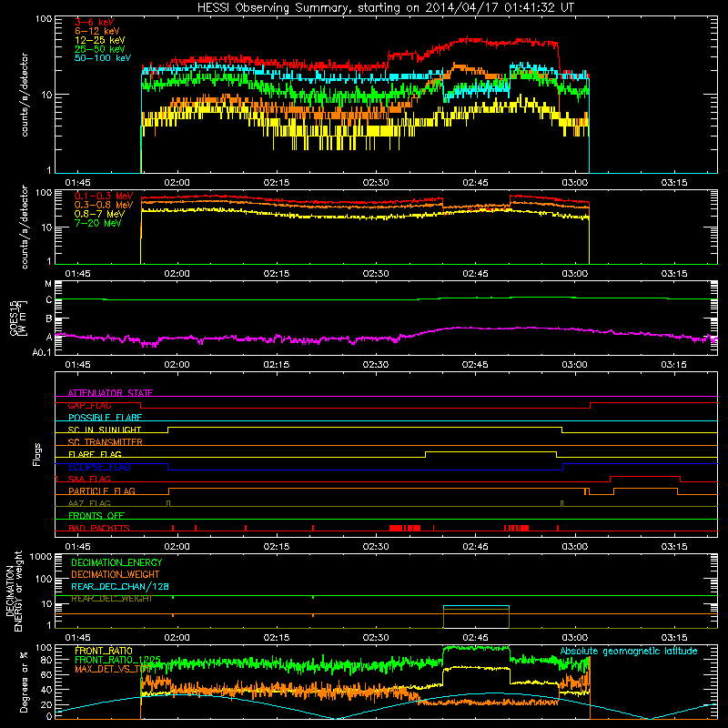Click the GAP_FLAG label
This screenshot has width=728, height=728.
click(x=89, y=405)
